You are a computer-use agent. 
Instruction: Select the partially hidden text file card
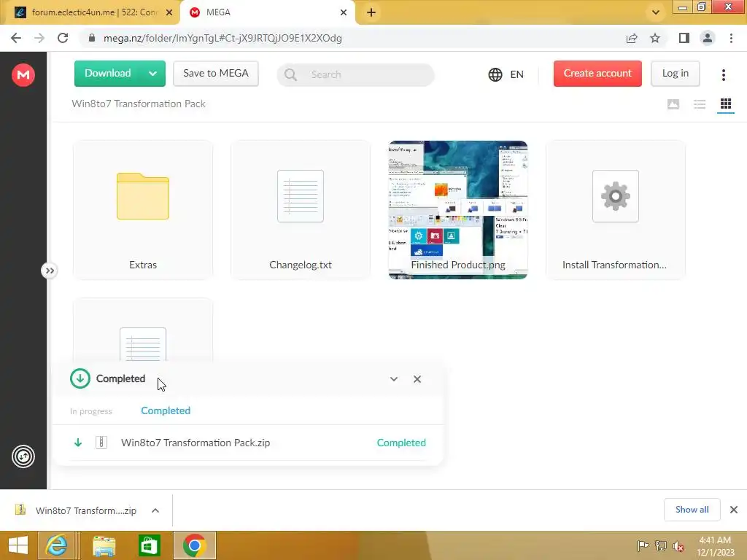pyautogui.click(x=143, y=330)
